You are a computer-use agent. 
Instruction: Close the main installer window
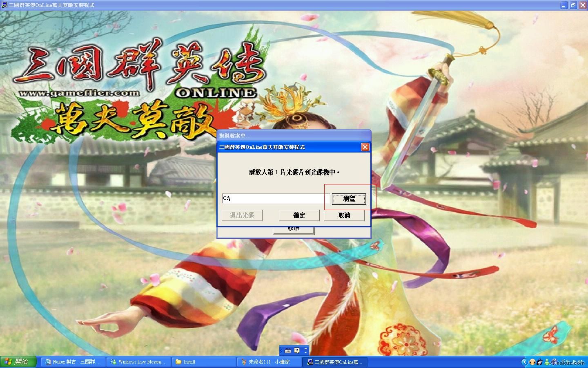pyautogui.click(x=583, y=5)
